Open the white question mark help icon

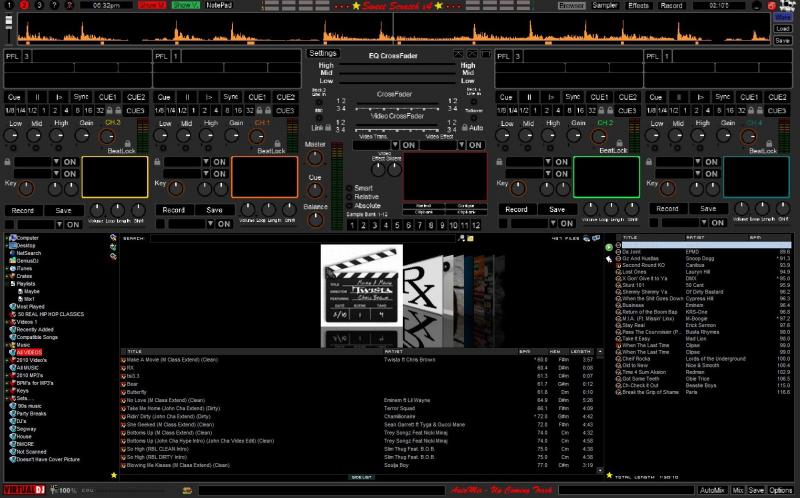pyautogui.click(x=54, y=6)
